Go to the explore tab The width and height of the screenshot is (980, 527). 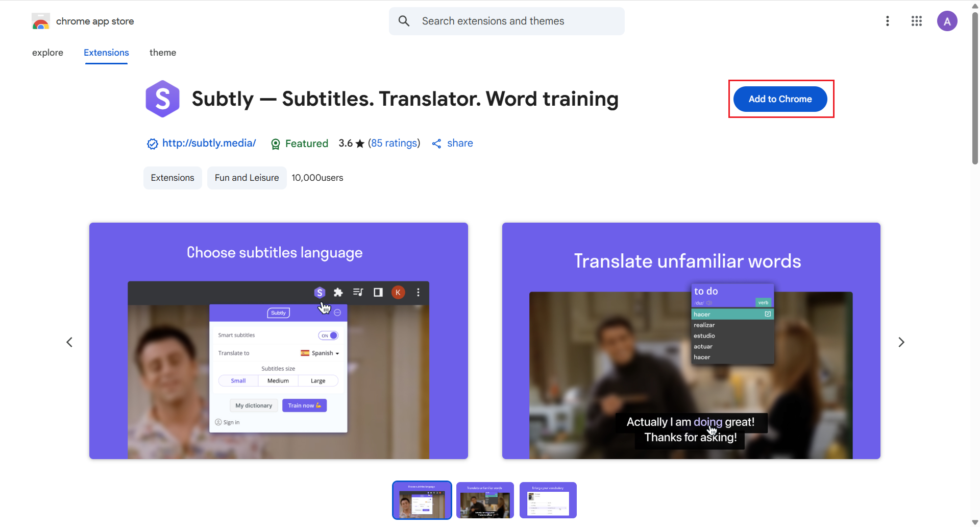(x=48, y=53)
